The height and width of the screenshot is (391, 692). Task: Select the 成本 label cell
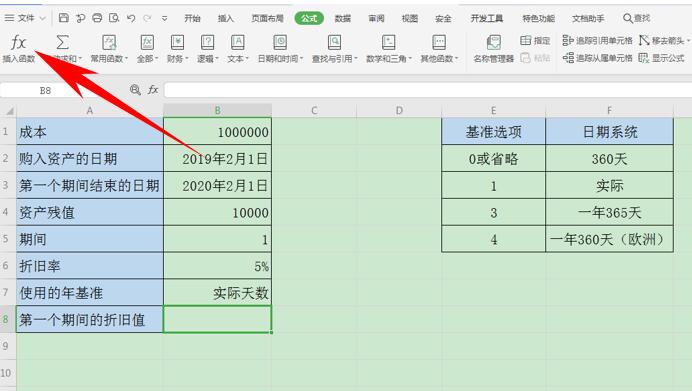tap(90, 132)
